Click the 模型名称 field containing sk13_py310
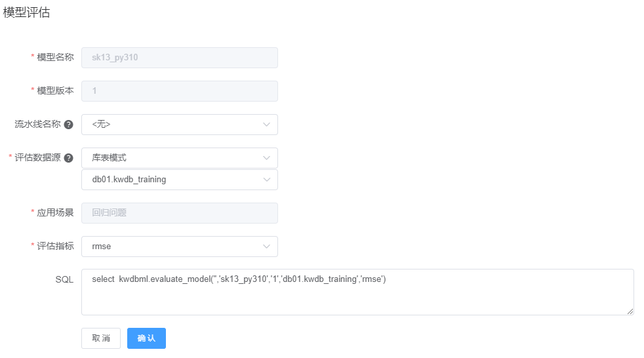The image size is (644, 358). pos(179,57)
